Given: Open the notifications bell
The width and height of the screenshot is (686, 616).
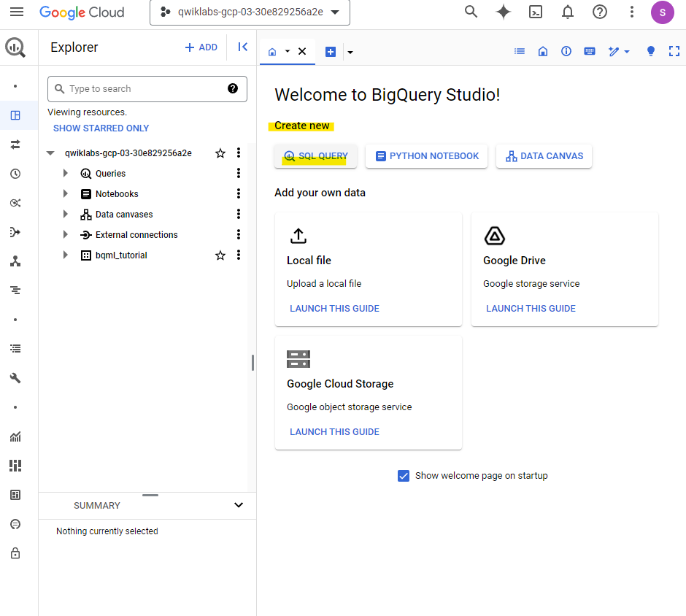Looking at the screenshot, I should 568,12.
